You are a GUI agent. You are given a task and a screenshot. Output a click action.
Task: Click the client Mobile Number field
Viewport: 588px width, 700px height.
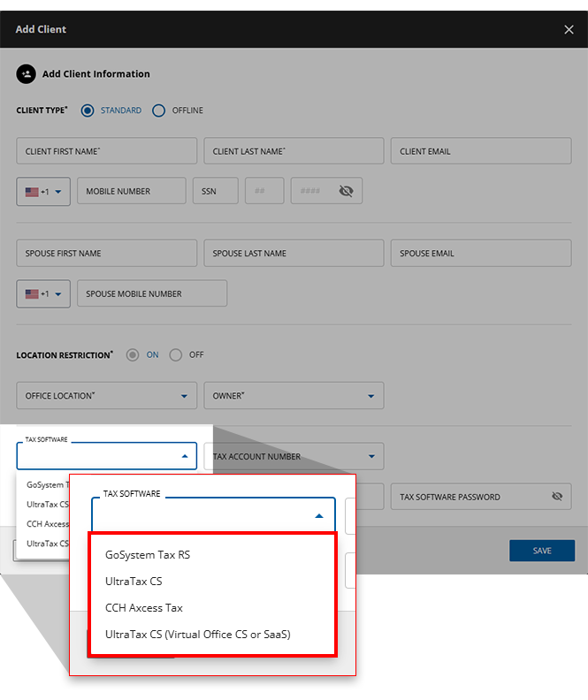(x=131, y=191)
